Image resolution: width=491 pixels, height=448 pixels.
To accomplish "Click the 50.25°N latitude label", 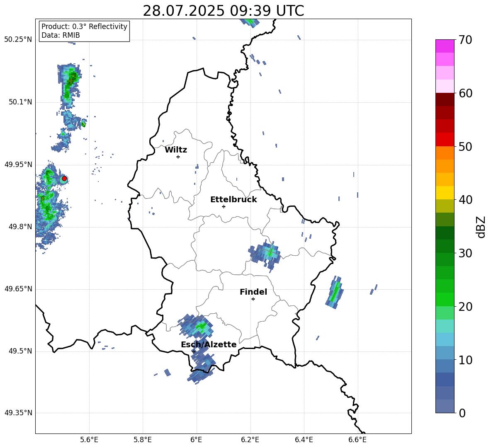I will pyautogui.click(x=18, y=40).
